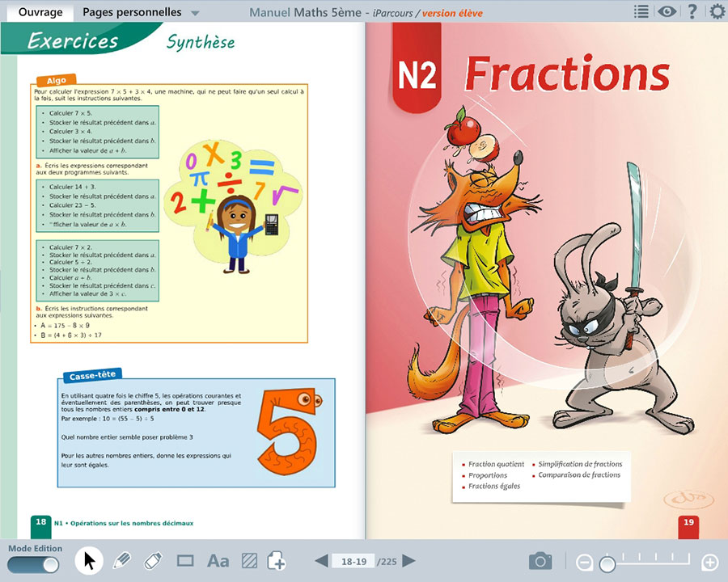Toggle visibility with the eye icon
Image resolution: width=728 pixels, height=582 pixels.
(x=667, y=11)
